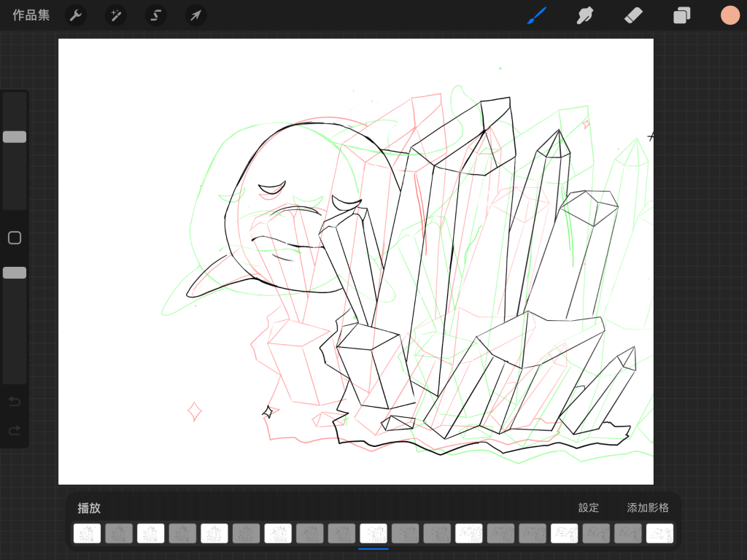Select the Smudge tool

point(584,15)
